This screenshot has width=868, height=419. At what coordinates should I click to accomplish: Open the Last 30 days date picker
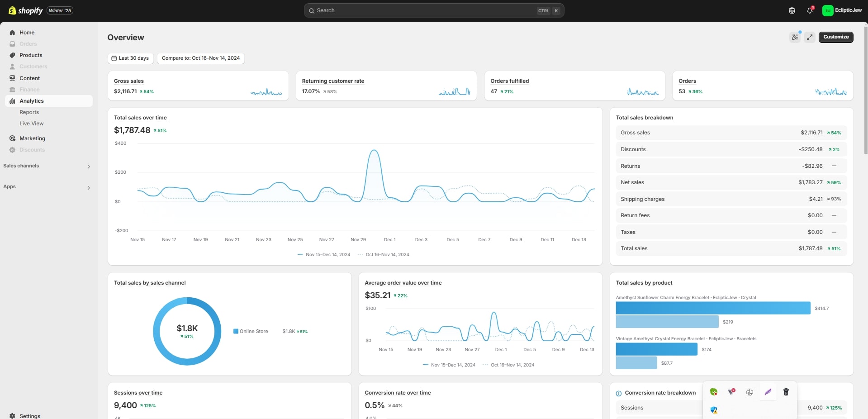pyautogui.click(x=130, y=58)
